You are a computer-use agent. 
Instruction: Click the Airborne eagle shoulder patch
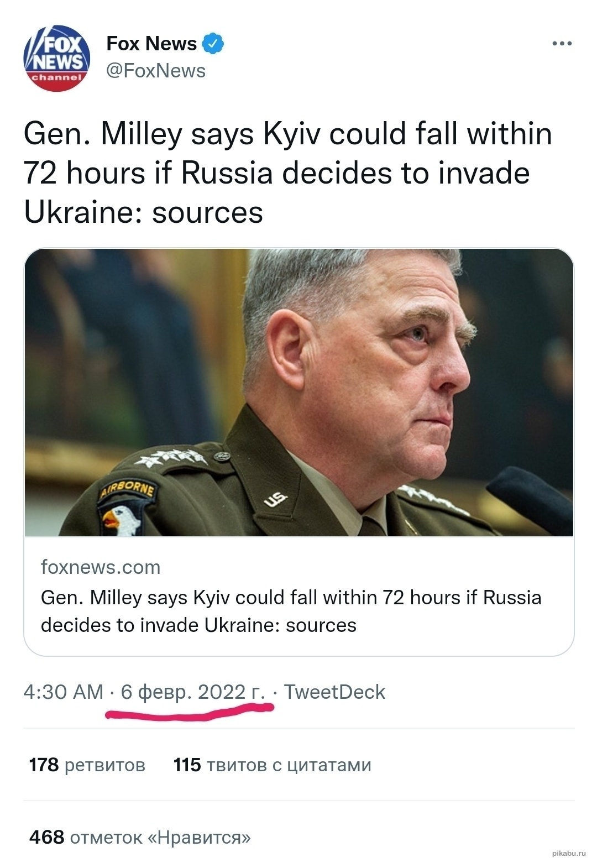[124, 509]
